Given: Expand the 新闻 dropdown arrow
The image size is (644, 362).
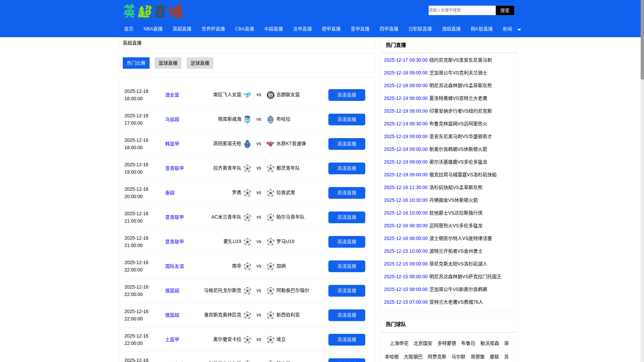Looking at the screenshot, I should (x=519, y=29).
